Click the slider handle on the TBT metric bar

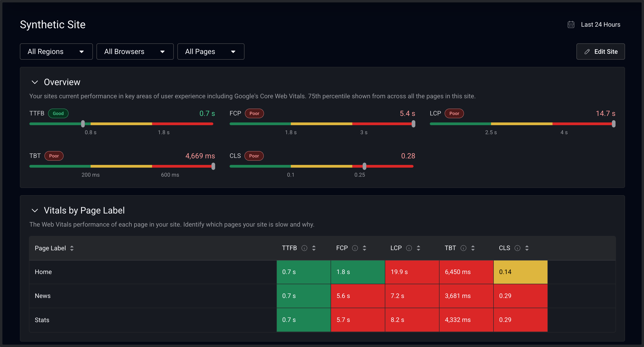(213, 166)
